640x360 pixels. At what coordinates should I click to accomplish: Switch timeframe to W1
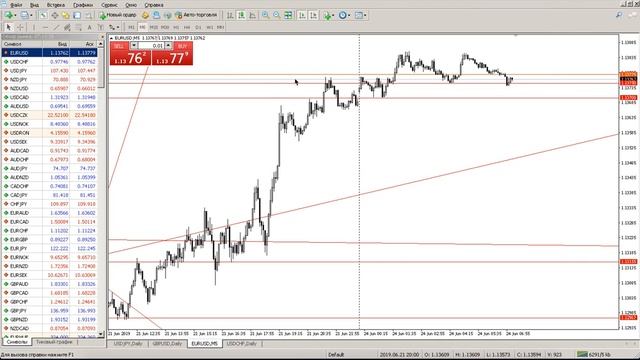[209, 27]
